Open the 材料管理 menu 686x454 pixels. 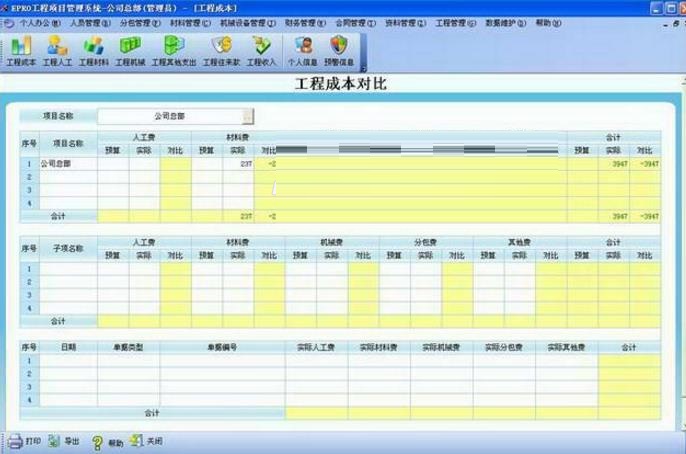pos(190,23)
